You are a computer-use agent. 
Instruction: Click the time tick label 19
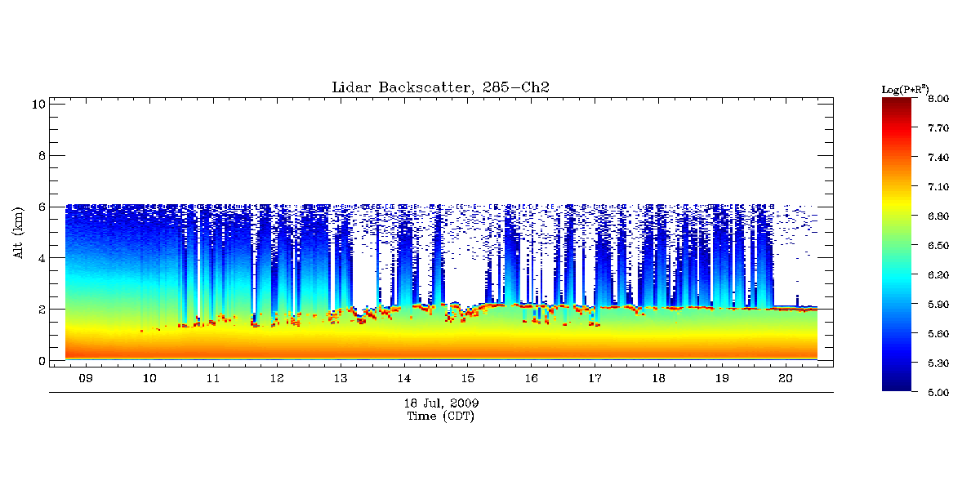[x=723, y=379]
